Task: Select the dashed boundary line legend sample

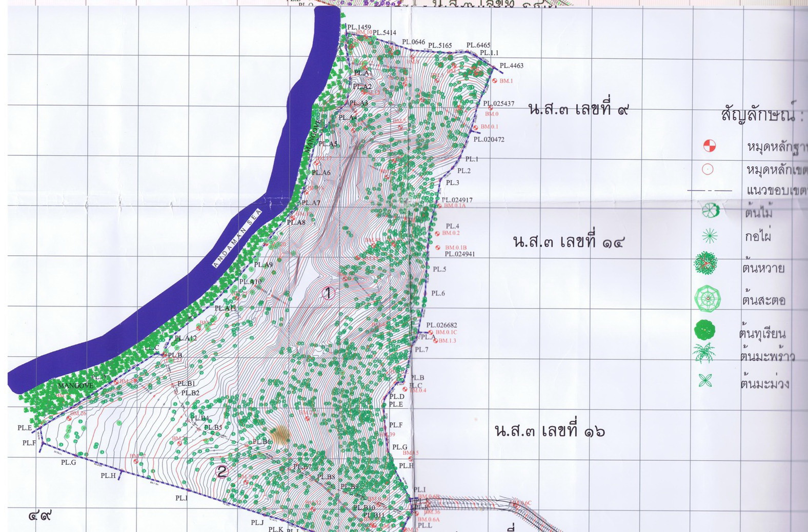Action: pos(710,191)
